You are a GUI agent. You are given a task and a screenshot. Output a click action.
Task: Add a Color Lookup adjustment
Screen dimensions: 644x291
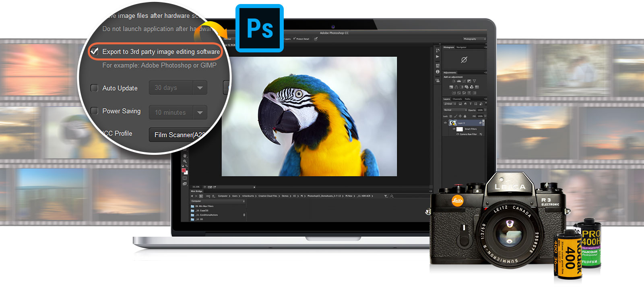[x=477, y=87]
